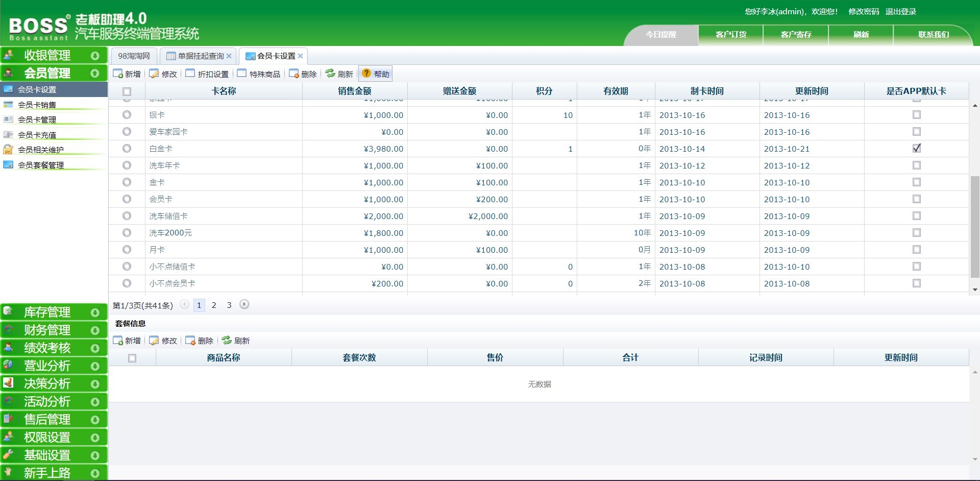Select the 银卡 row radio button
The height and width of the screenshot is (481, 980).
pyautogui.click(x=127, y=115)
